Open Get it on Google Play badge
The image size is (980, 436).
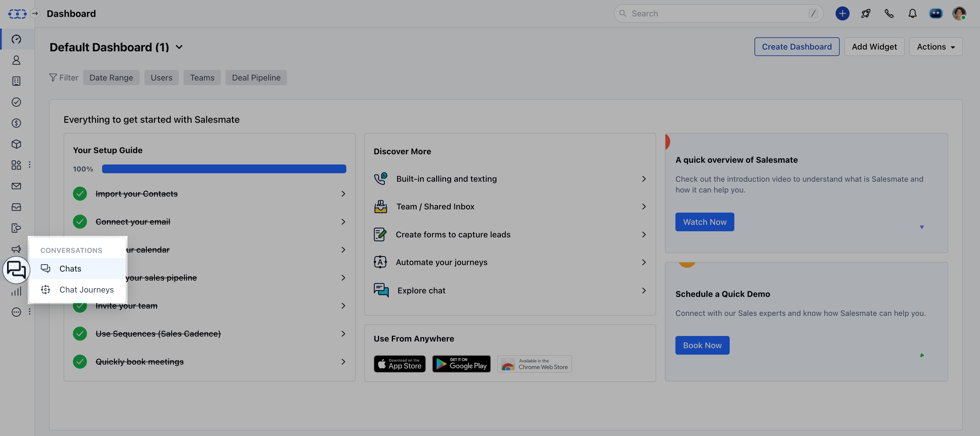click(461, 363)
